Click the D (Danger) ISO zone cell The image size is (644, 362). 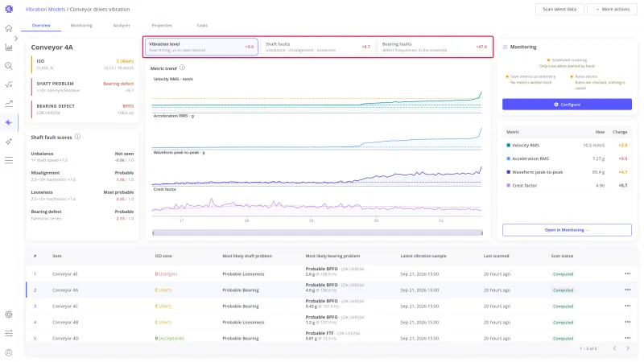[x=166, y=274]
